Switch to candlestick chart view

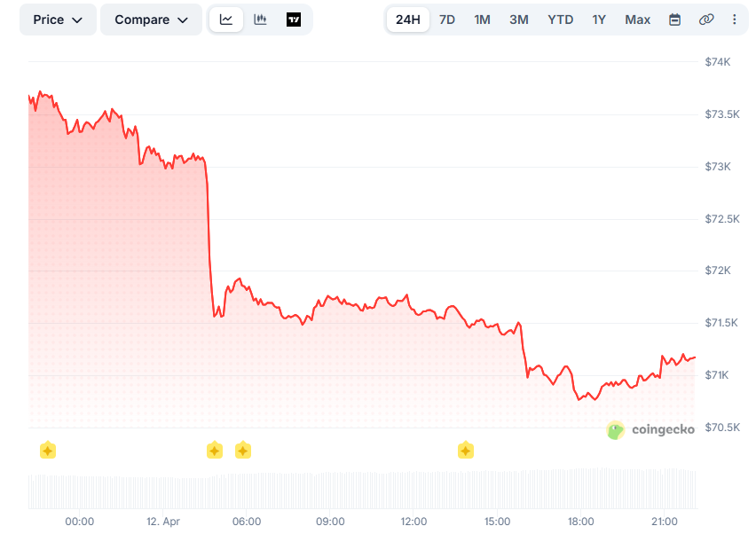pos(260,20)
